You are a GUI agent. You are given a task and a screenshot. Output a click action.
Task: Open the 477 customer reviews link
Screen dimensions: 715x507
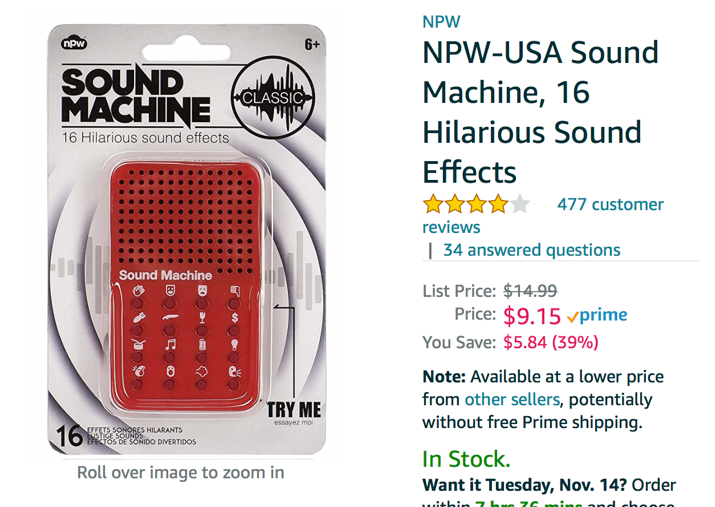tap(609, 205)
